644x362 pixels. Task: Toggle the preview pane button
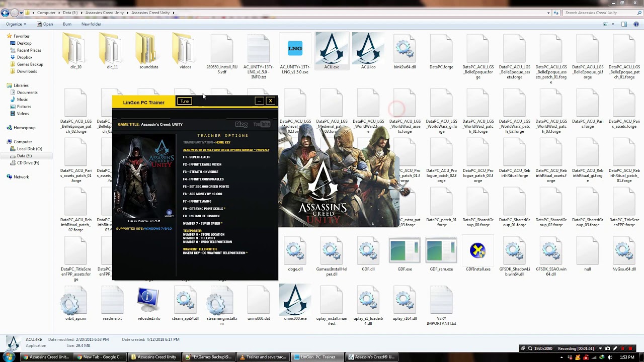click(624, 24)
